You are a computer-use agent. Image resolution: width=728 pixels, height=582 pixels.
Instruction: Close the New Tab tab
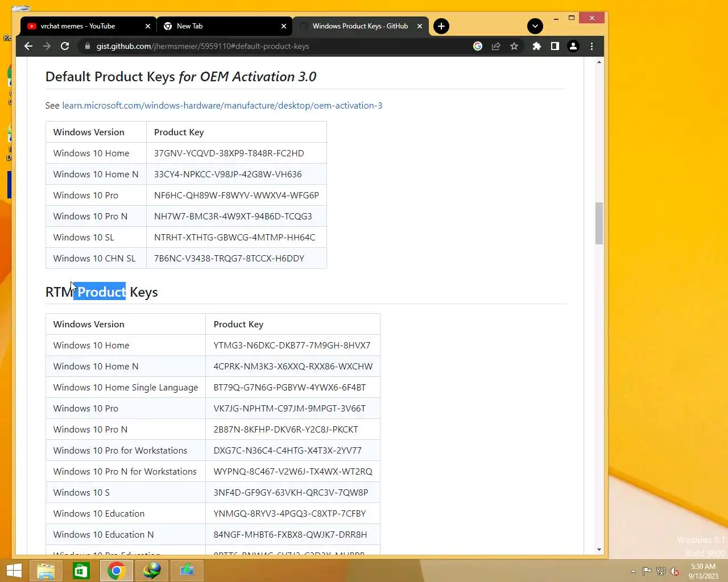pyautogui.click(x=284, y=26)
